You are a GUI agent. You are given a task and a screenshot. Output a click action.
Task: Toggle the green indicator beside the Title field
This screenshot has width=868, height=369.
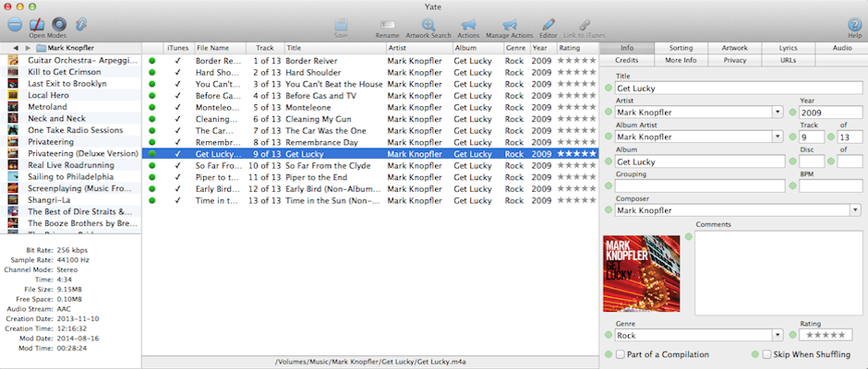609,88
